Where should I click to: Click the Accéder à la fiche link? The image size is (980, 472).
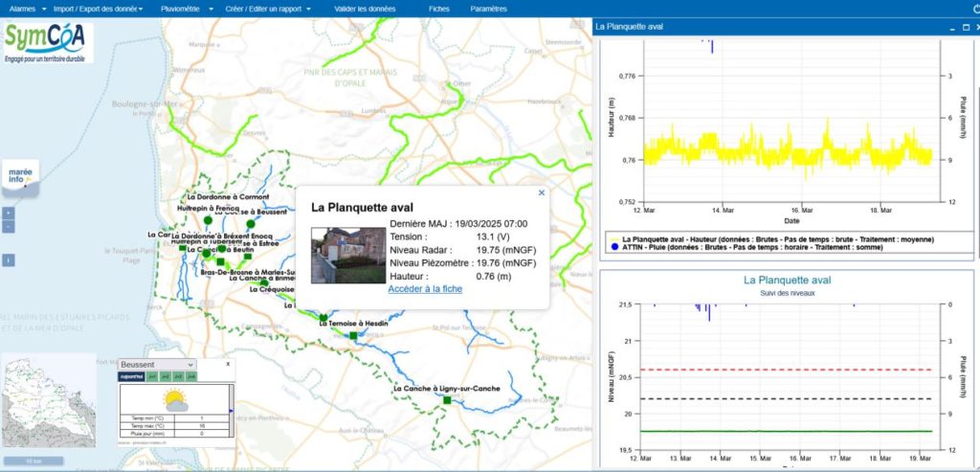tap(425, 288)
